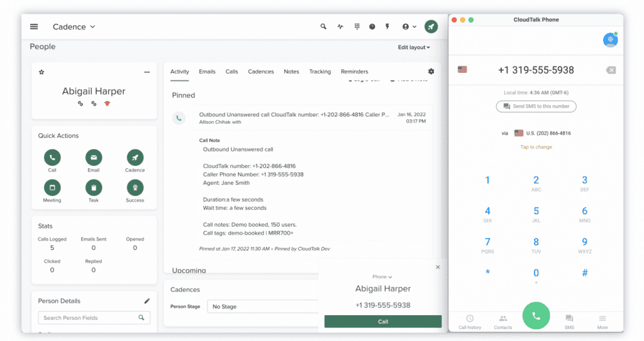Open the Person Stage No Stage dropdown

263,306
